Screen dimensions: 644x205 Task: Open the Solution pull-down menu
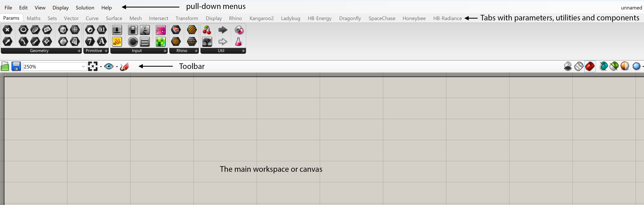[85, 8]
